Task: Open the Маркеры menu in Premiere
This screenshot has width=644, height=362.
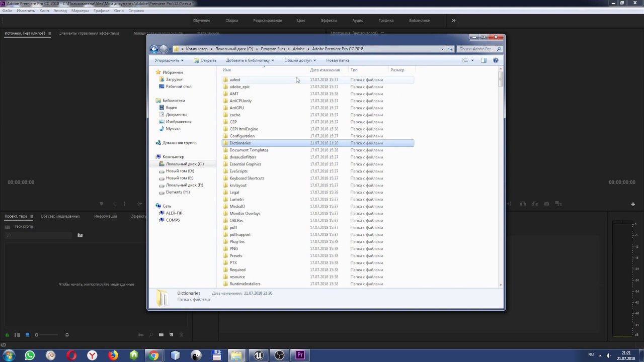Action: pos(80,11)
